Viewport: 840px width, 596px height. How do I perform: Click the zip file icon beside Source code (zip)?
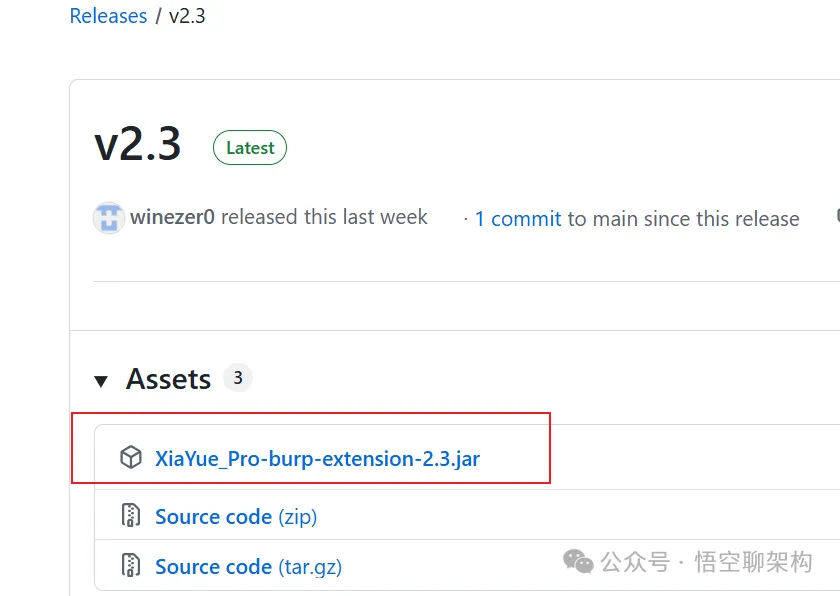131,516
